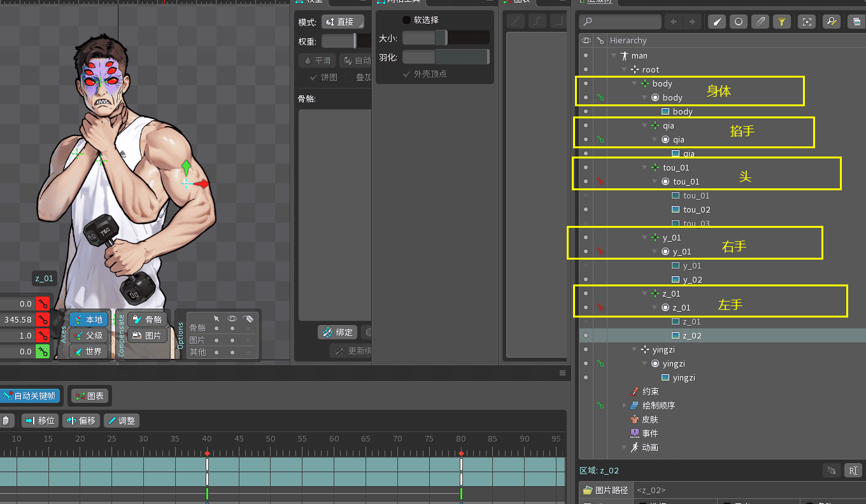Viewport: 866px width, 504px height.
Task: Collapse the root bone tree node
Action: 625,69
